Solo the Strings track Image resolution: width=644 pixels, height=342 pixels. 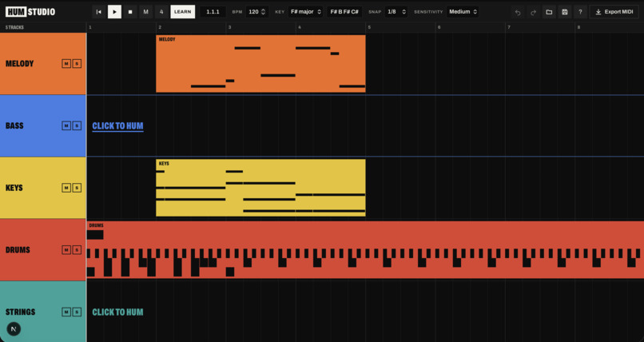click(x=77, y=312)
